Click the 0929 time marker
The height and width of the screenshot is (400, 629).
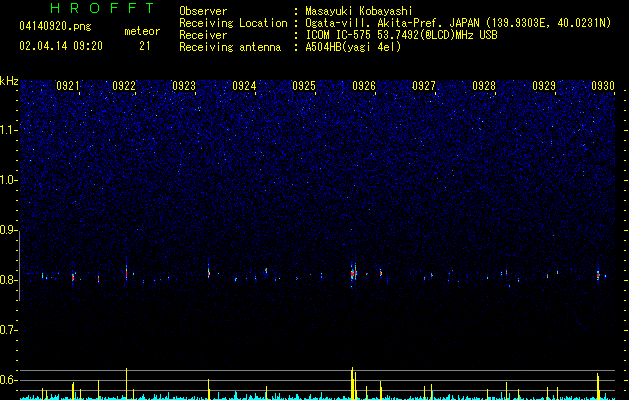(544, 86)
